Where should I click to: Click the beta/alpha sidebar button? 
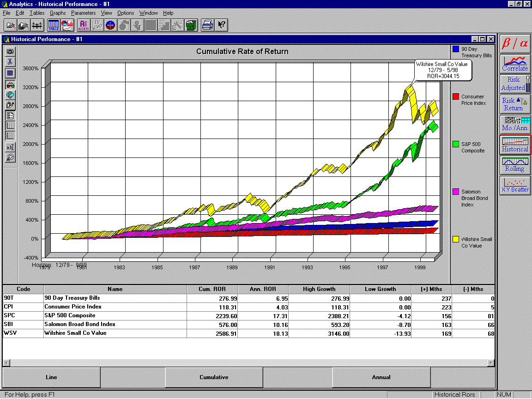[x=515, y=43]
